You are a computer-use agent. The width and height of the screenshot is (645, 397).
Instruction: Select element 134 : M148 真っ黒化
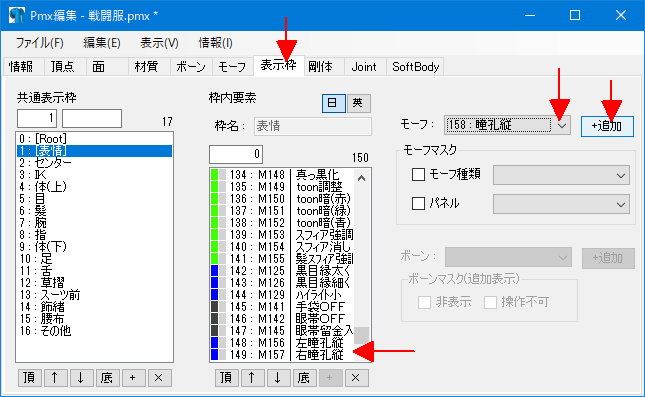[x=282, y=175]
